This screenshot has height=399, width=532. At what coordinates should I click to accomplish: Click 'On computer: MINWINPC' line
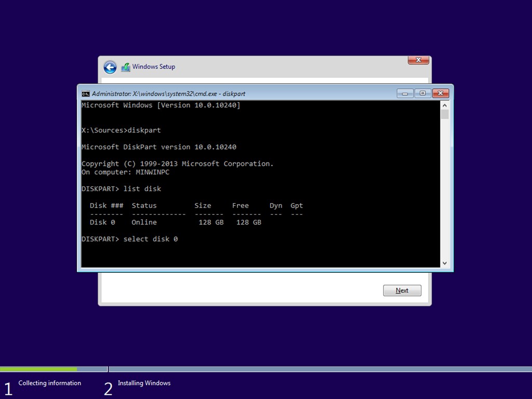tap(125, 172)
